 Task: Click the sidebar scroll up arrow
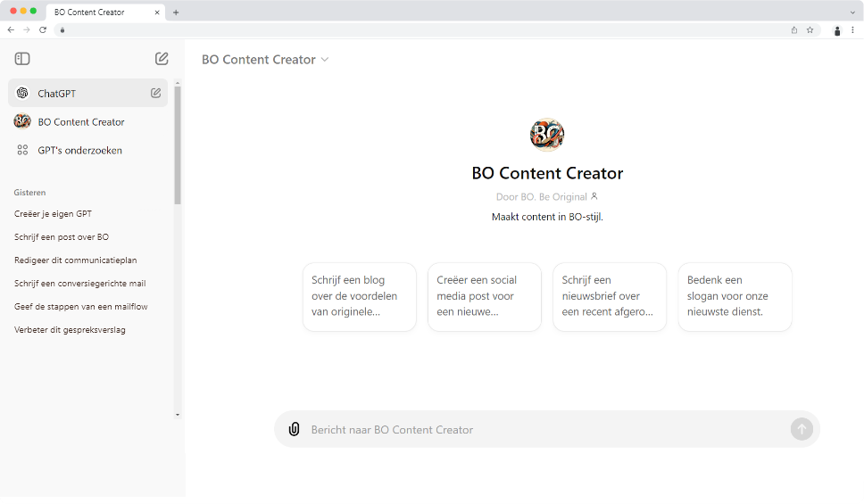[178, 83]
